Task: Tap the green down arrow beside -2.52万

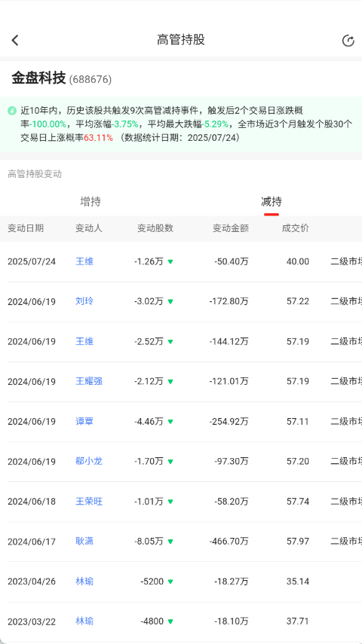Action: [170, 342]
